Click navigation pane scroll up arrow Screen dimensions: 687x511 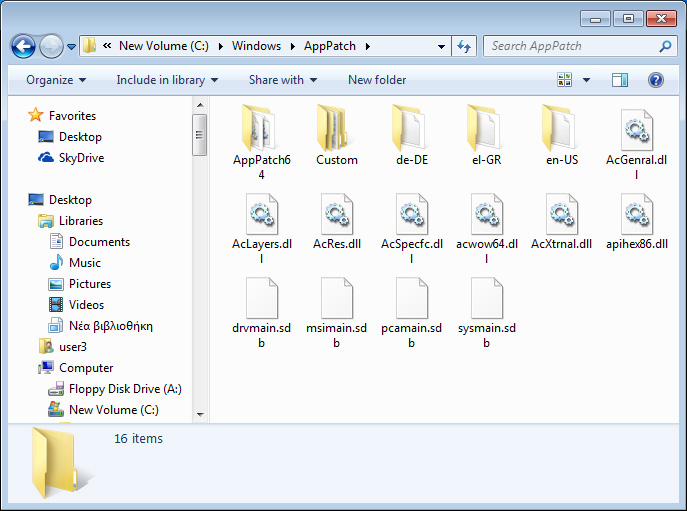click(200, 105)
